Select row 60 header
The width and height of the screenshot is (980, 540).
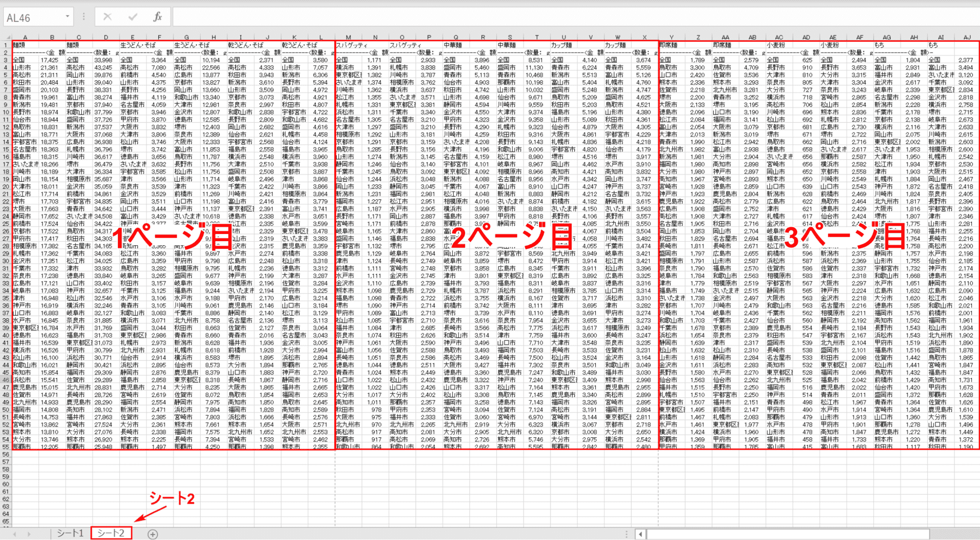tap(6, 484)
